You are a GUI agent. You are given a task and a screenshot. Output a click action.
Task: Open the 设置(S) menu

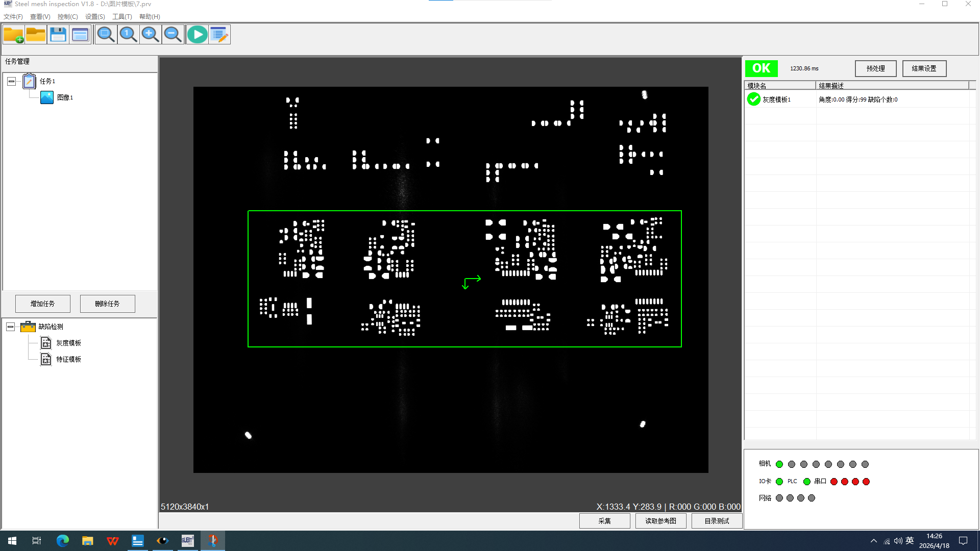pos(95,17)
